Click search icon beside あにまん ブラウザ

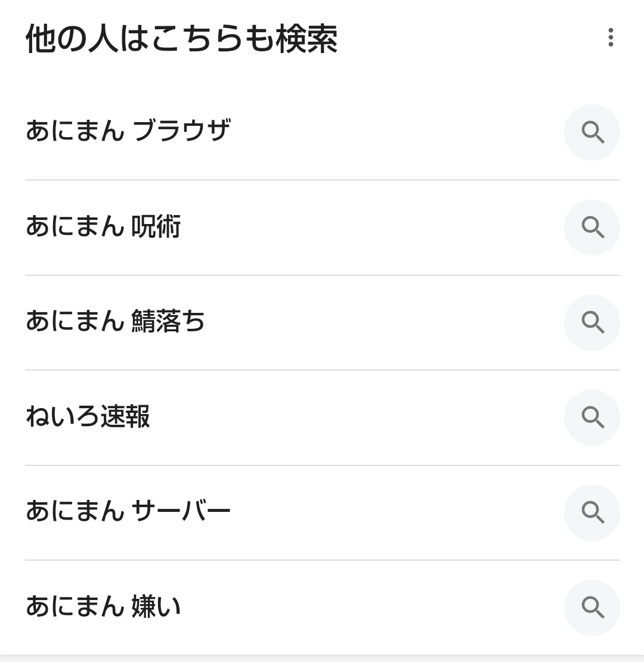tap(592, 132)
